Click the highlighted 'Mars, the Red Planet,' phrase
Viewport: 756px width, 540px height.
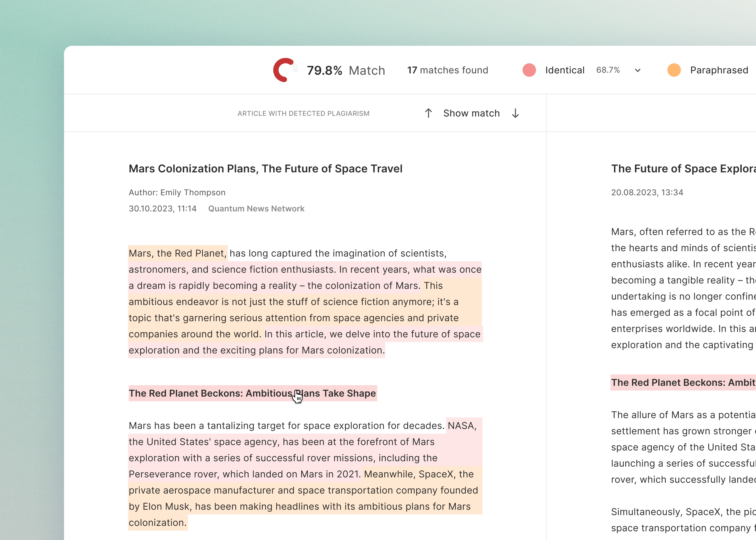178,253
